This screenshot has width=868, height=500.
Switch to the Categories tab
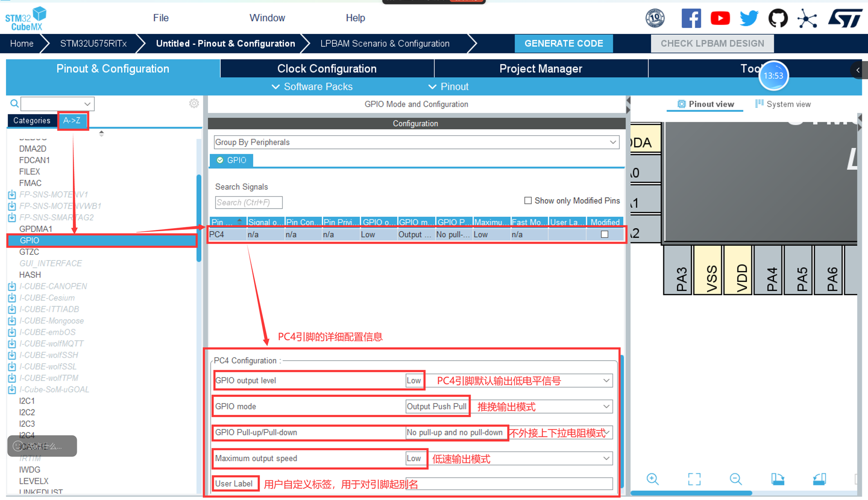(32, 120)
